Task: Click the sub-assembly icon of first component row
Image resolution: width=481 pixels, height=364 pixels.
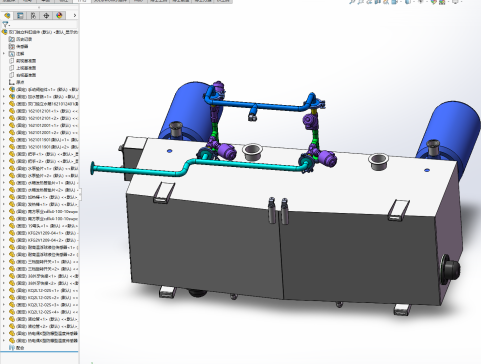Action: click(x=12, y=89)
